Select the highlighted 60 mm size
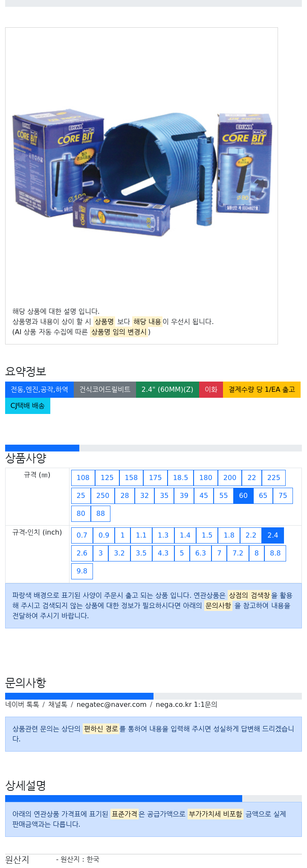This screenshot has height=868, width=307. tap(243, 496)
